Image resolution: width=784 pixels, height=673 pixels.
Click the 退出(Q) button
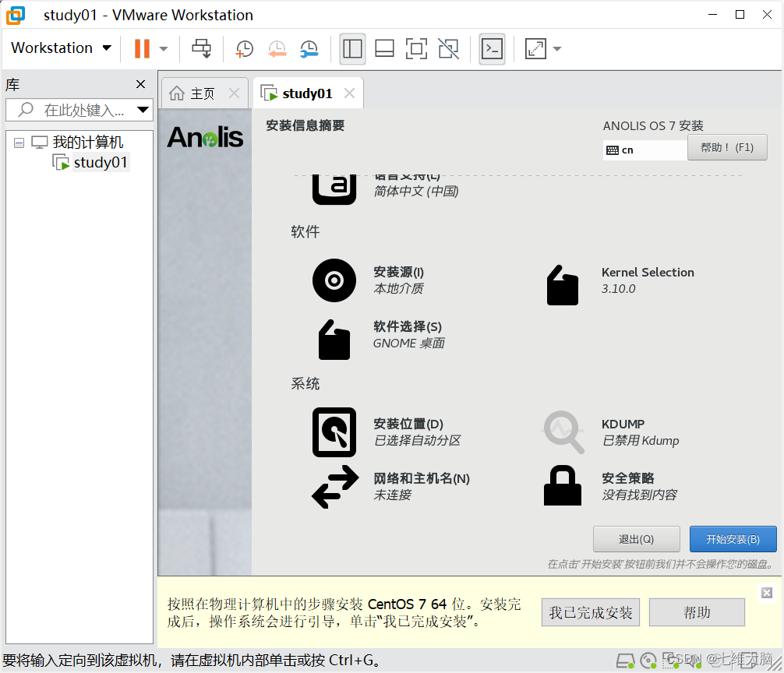click(x=636, y=539)
